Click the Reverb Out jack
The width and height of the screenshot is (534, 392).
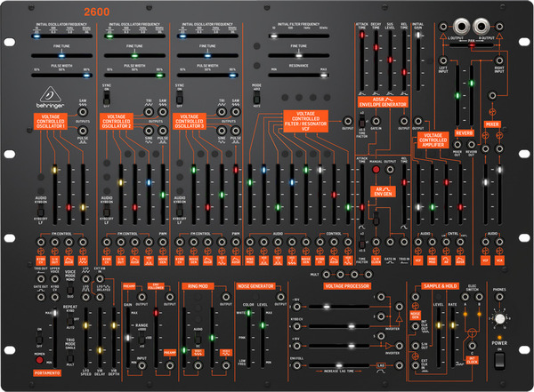pos(471,145)
